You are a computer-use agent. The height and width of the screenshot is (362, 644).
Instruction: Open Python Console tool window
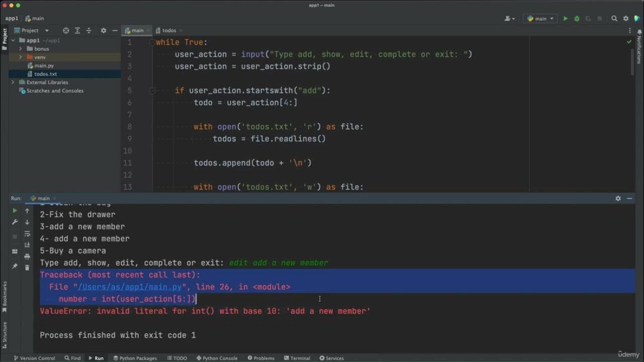[216, 358]
